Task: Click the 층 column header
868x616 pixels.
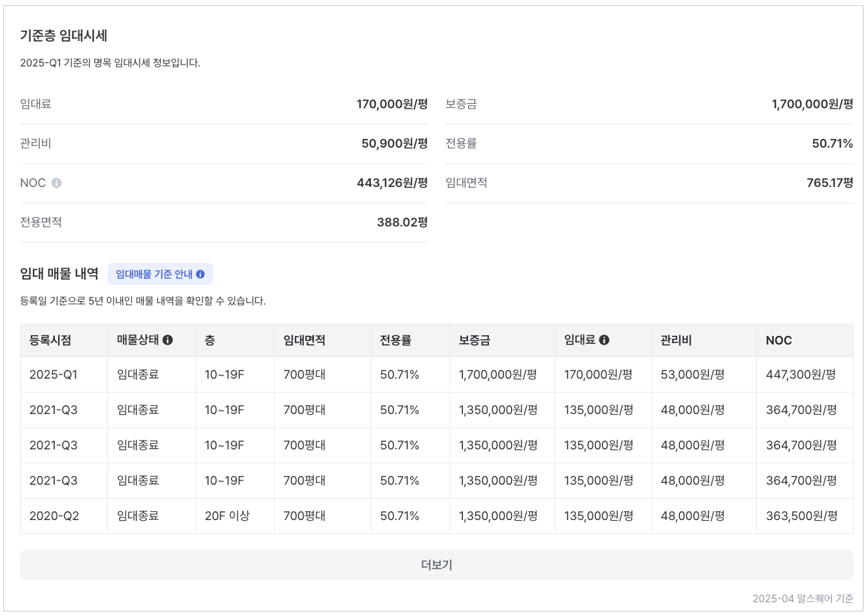Action: (210, 340)
